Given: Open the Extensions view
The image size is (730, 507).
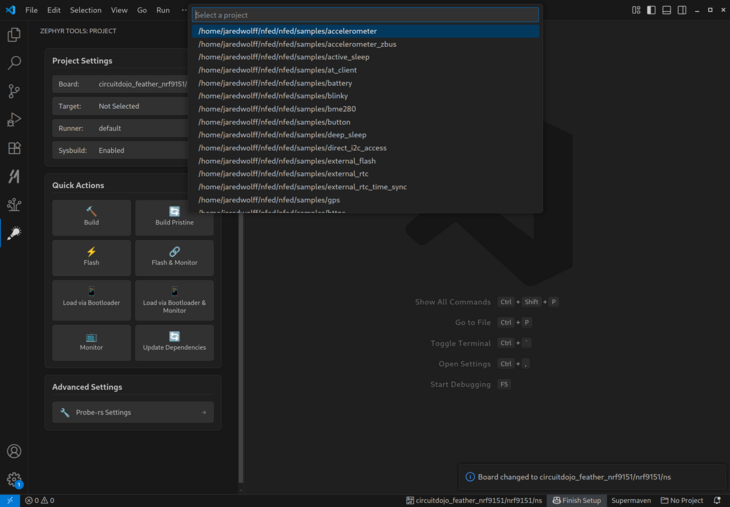Looking at the screenshot, I should pos(14,148).
